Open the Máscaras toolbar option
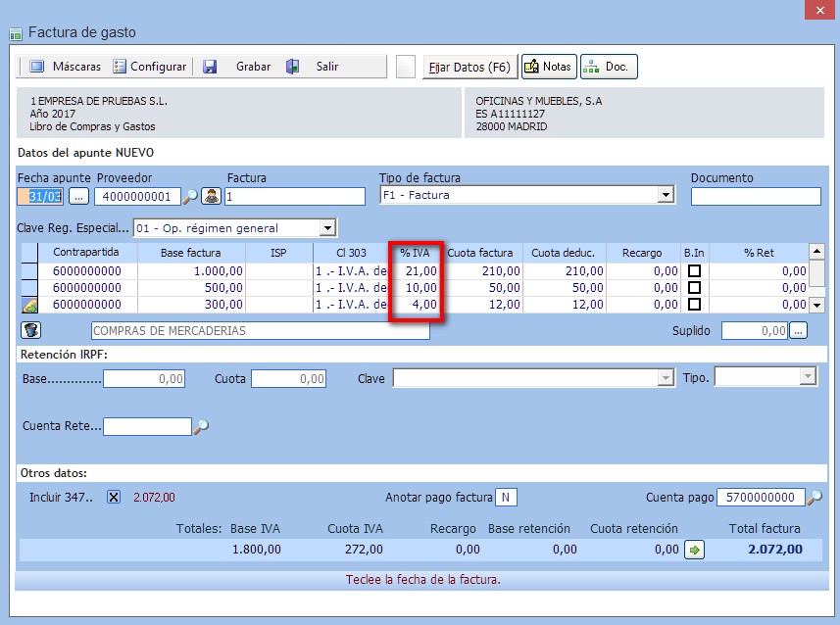The width and height of the screenshot is (840, 625). tap(66, 67)
